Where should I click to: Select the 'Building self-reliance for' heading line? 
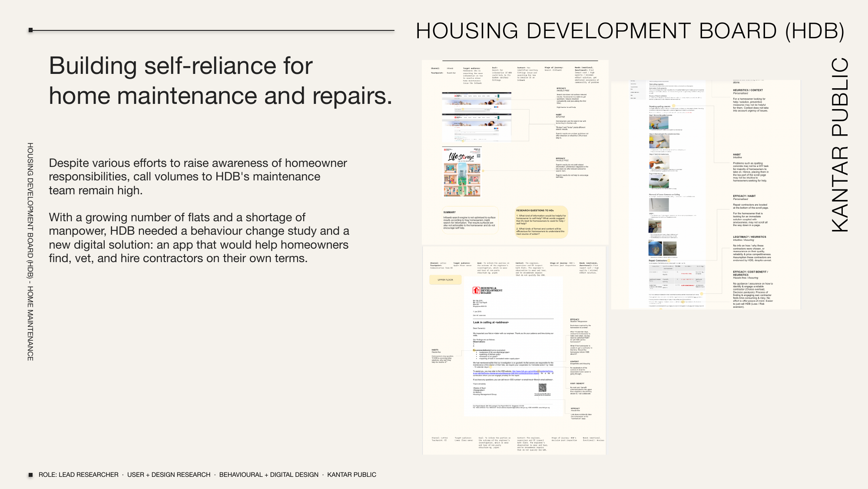(x=181, y=66)
